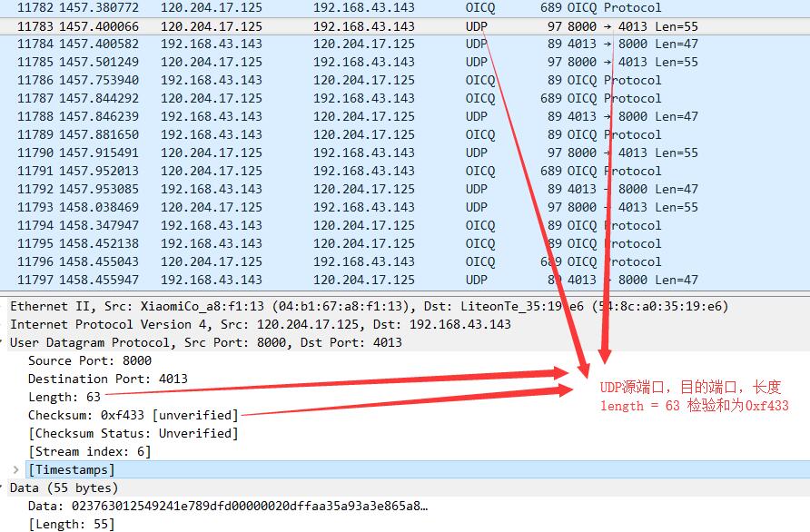Expand the [Timestamps] tree item
This screenshot has width=810, height=532.
[15, 469]
